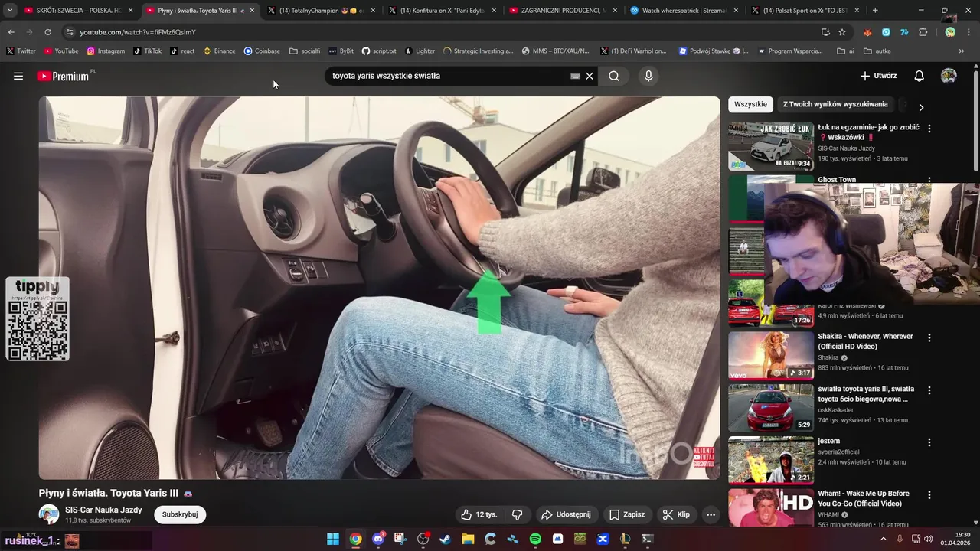
Task: Open Chrome extensions puzzle icon
Action: (x=923, y=32)
